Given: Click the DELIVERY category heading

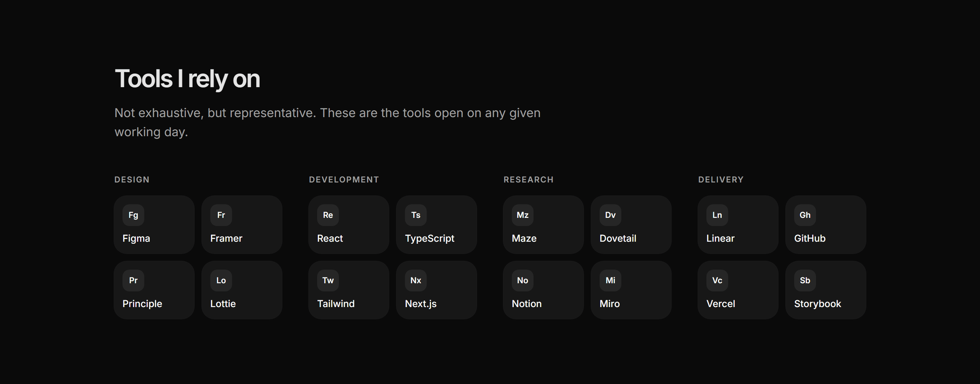Looking at the screenshot, I should (x=721, y=180).
